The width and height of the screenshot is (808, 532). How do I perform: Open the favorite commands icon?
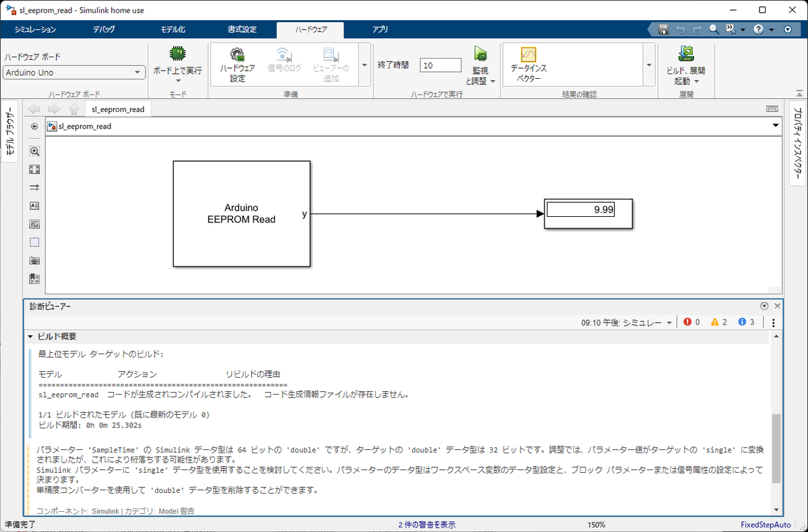[x=730, y=30]
